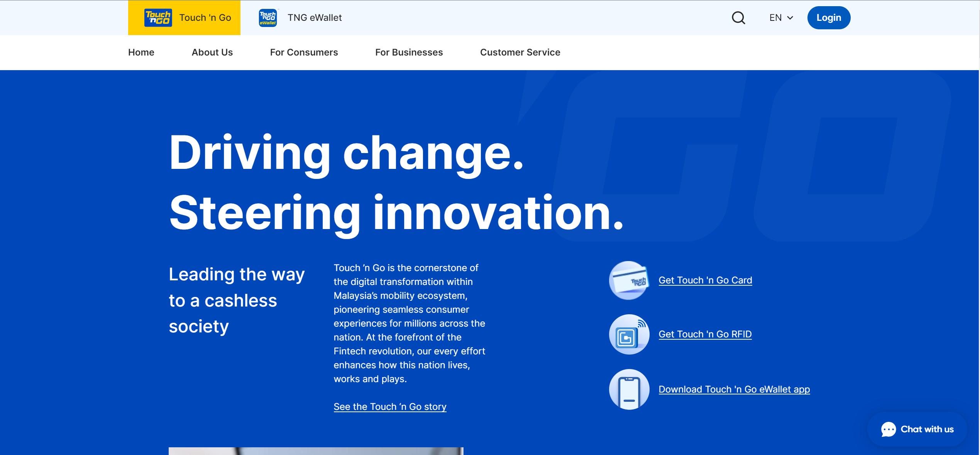Open the For Consumers menu
980x455 pixels.
pyautogui.click(x=304, y=52)
